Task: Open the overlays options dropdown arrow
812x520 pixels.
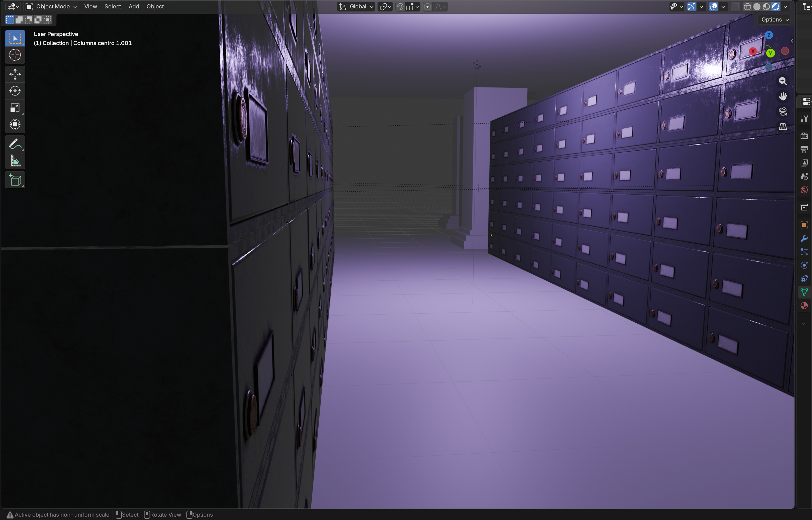Action: pos(723,6)
